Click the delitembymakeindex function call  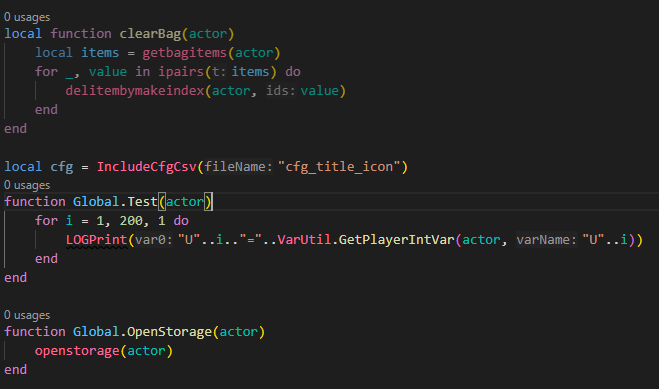click(x=135, y=91)
